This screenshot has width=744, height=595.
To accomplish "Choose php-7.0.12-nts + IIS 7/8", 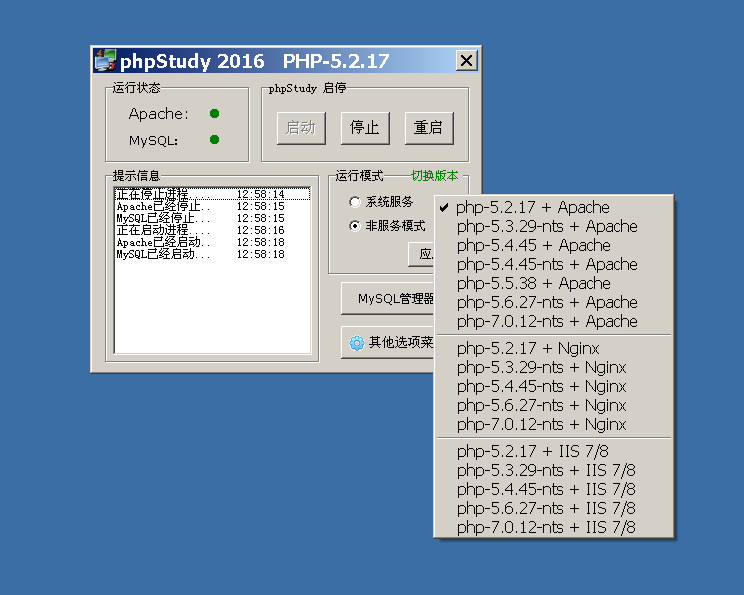I will pos(554,527).
